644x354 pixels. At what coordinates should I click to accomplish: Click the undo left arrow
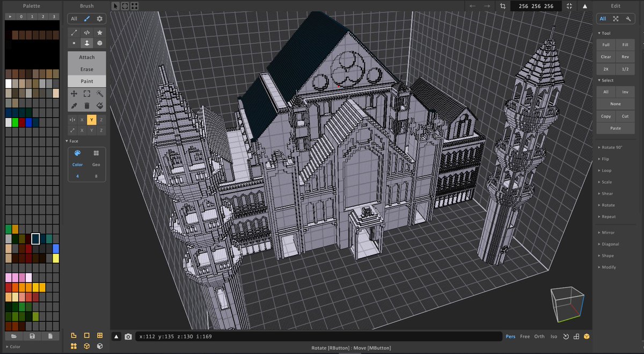pos(472,6)
